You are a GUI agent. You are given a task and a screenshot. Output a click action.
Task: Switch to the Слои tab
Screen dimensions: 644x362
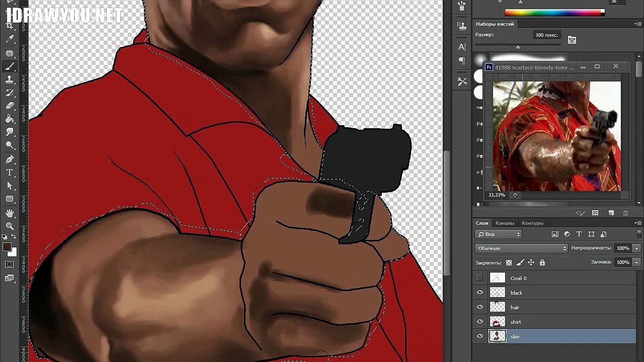click(482, 223)
